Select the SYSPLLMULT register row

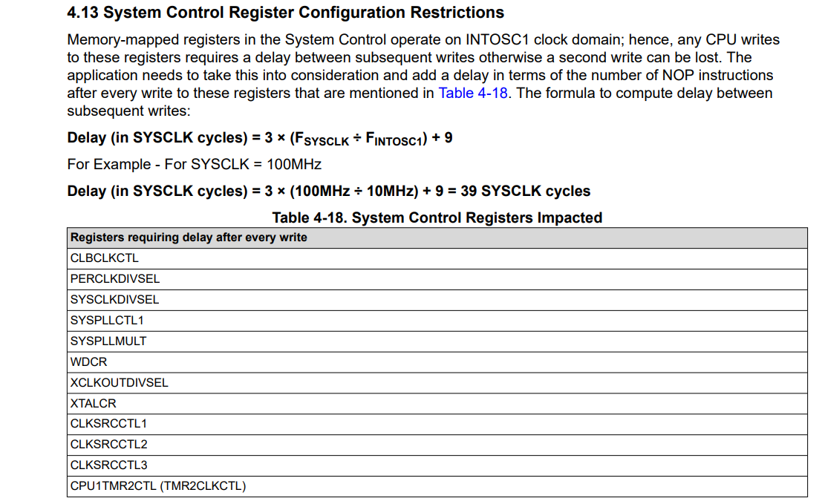coord(109,341)
